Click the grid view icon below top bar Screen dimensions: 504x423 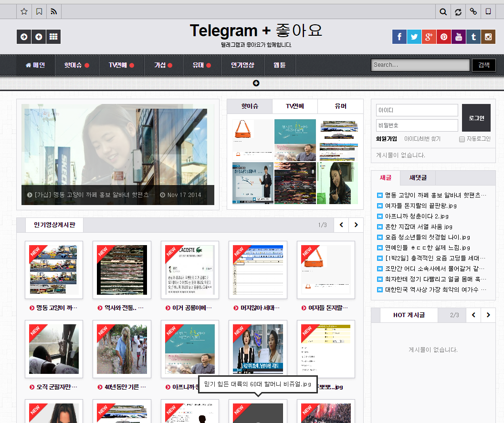53,37
